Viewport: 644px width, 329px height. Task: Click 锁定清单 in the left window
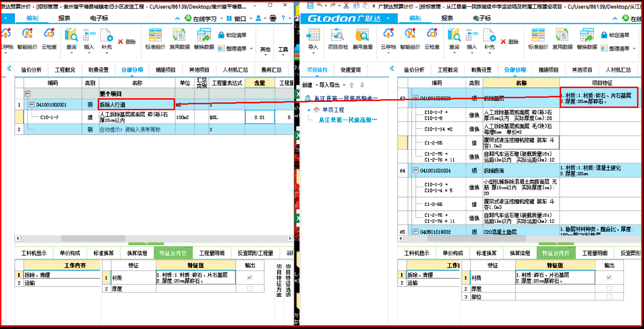(x=233, y=35)
